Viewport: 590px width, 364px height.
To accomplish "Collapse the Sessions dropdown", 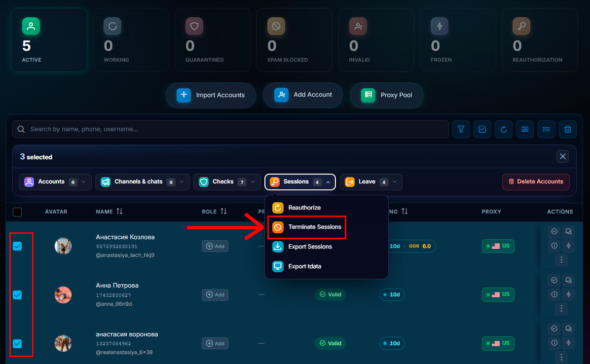I will (x=300, y=182).
